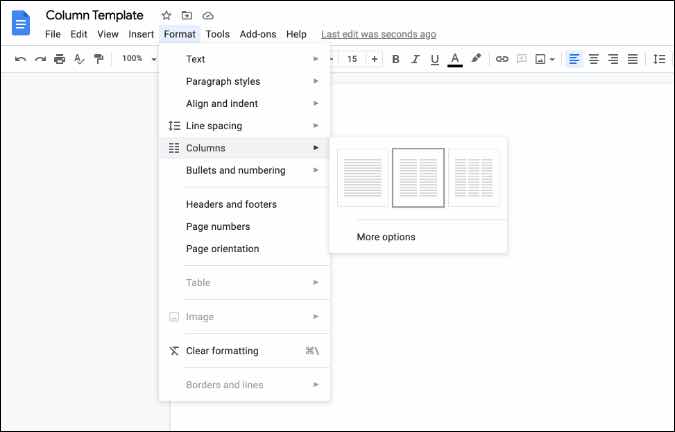The width and height of the screenshot is (675, 432).
Task: Click the Redo arrow icon
Action: pyautogui.click(x=40, y=59)
